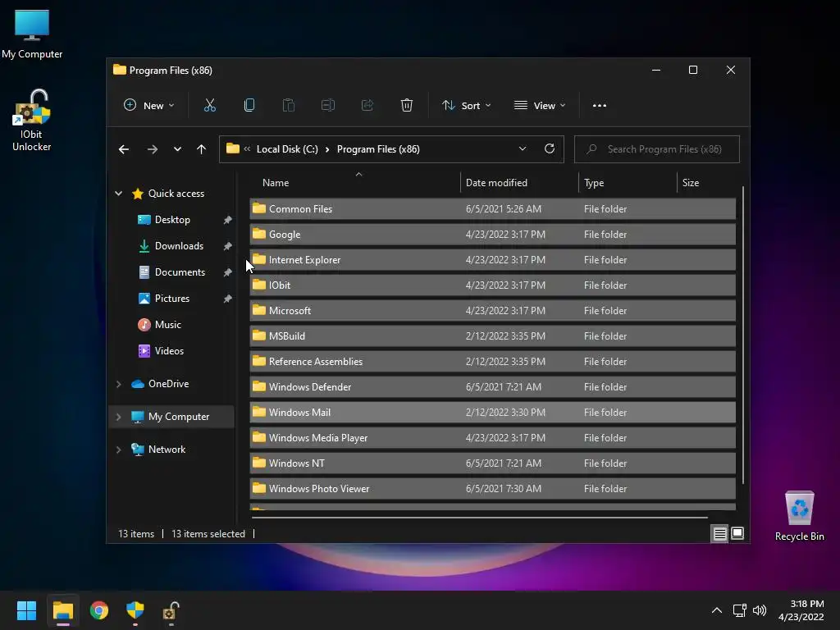Screen dimensions: 840x630
Task: Select the Reference Assemblies folder
Action: (x=492, y=362)
